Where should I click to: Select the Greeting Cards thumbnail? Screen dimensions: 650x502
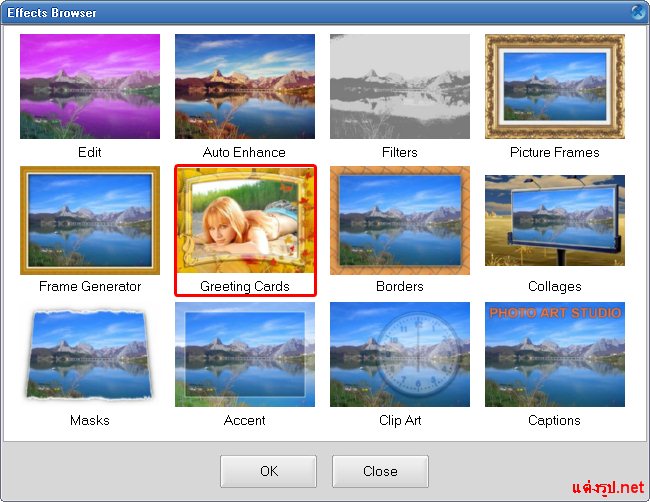click(245, 220)
